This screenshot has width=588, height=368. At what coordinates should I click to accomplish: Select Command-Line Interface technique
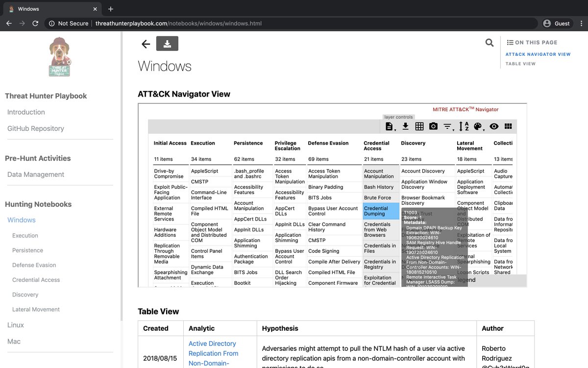pos(211,195)
